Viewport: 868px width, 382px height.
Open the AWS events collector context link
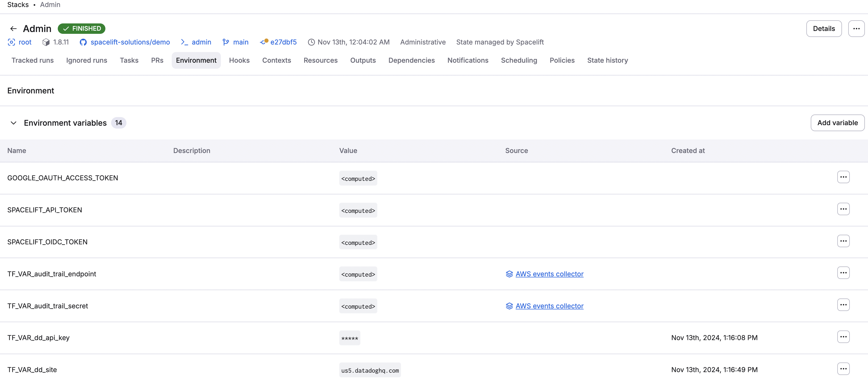(550, 274)
